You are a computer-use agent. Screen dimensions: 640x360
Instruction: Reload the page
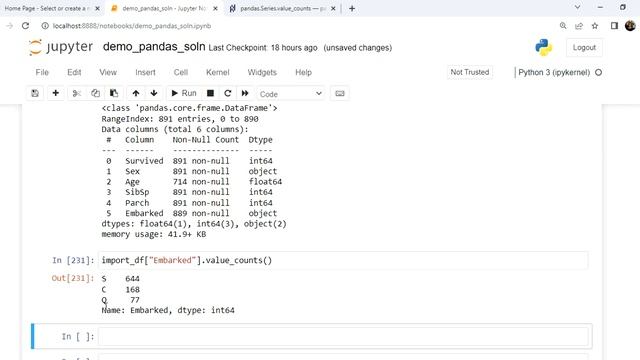pyautogui.click(x=25, y=26)
